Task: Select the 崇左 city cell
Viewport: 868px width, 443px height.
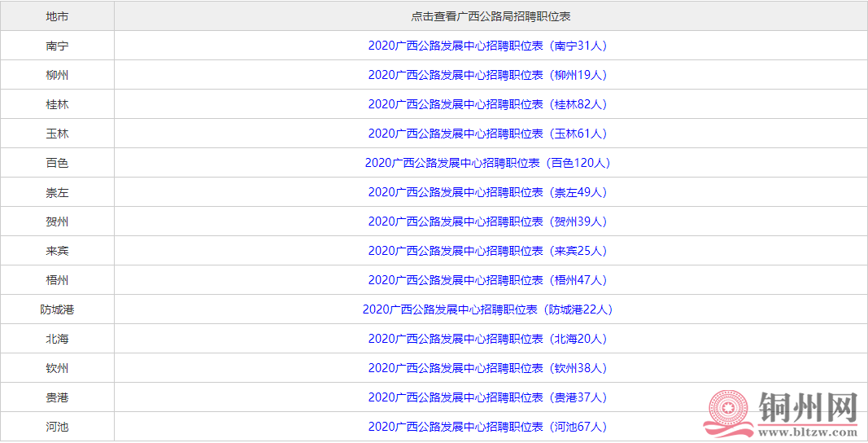Action: 57,192
